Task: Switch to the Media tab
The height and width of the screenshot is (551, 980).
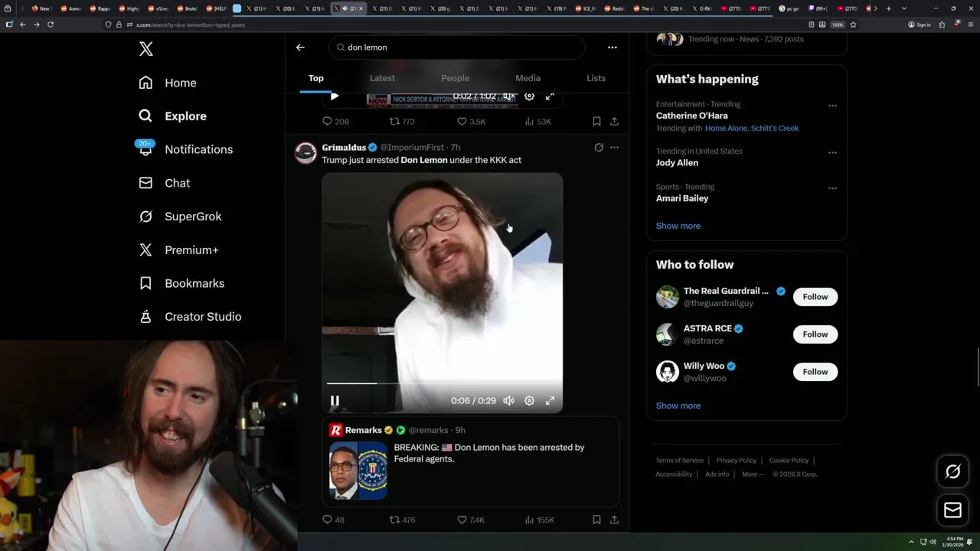Action: (528, 78)
